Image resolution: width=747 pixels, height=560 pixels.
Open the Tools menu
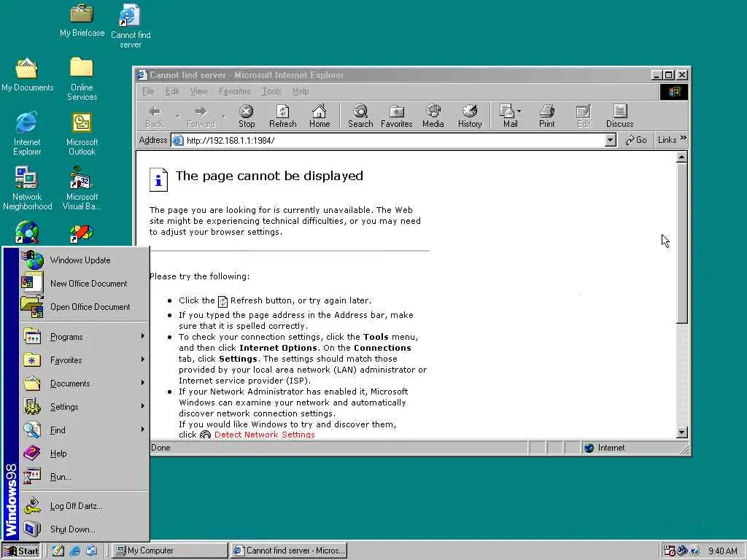(271, 91)
